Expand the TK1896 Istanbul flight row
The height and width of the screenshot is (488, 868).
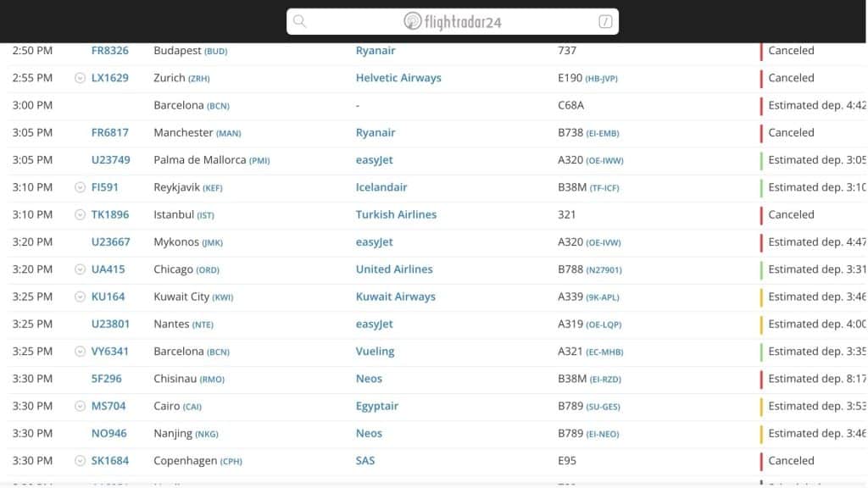point(81,215)
